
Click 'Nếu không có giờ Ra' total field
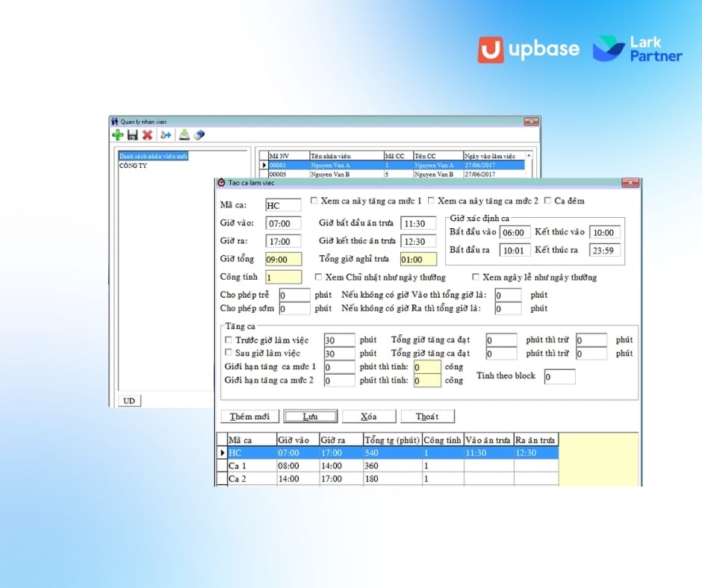(508, 308)
